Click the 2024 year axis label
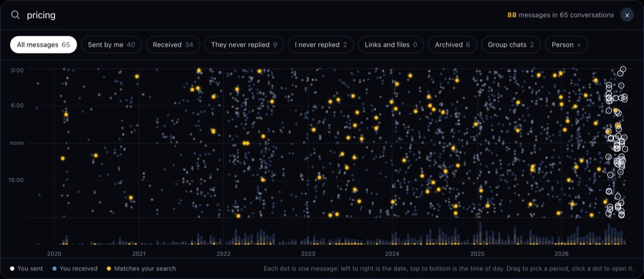The image size is (644, 279). [x=392, y=254]
